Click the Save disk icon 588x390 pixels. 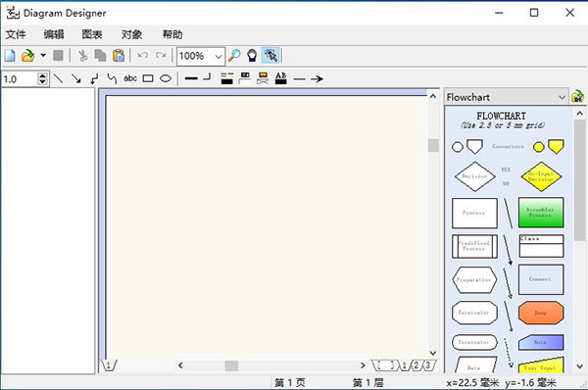click(58, 56)
